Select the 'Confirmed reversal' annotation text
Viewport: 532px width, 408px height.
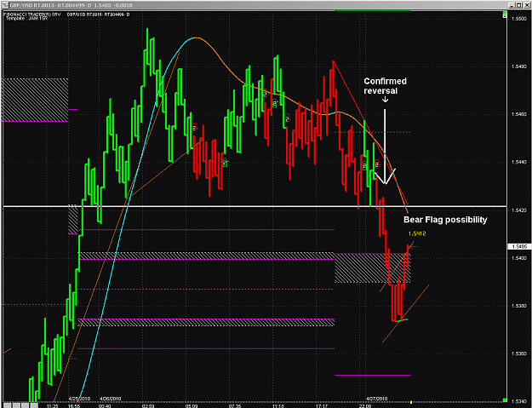point(385,86)
